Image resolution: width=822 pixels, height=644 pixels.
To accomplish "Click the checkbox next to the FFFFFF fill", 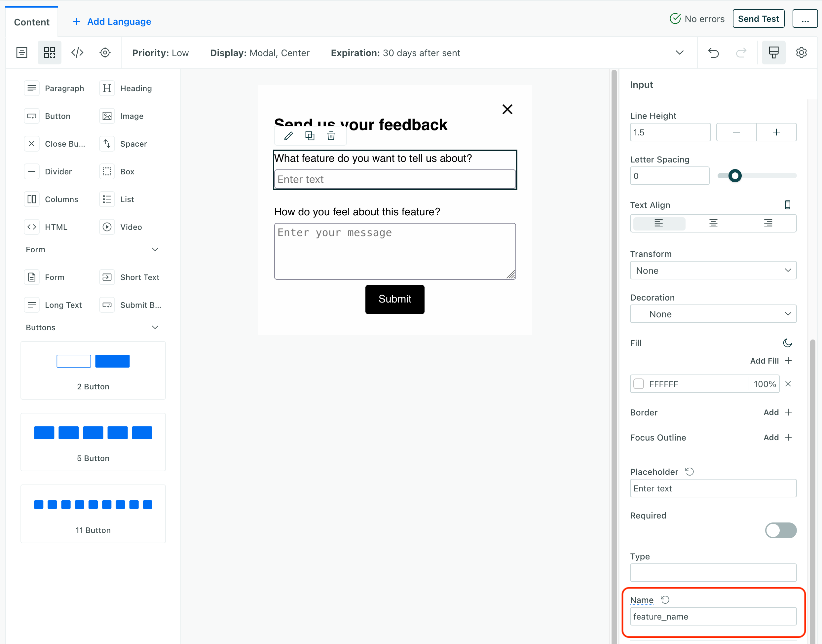I will click(x=639, y=383).
